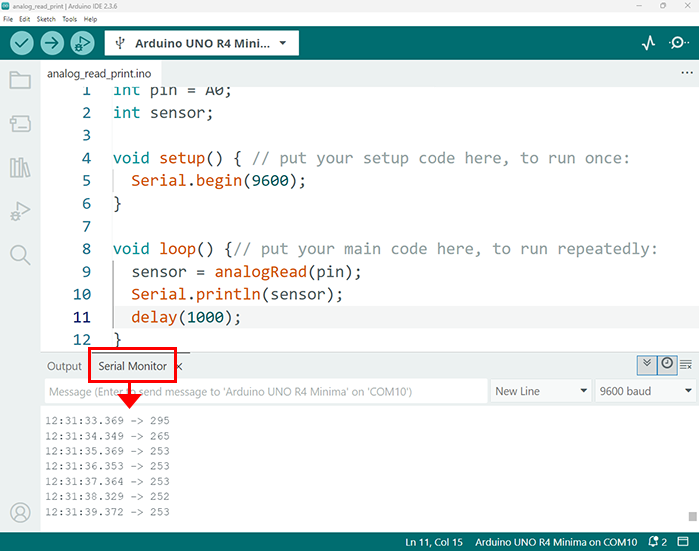Click line number 9 in the gutter
The height and width of the screenshot is (551, 700).
pos(87,272)
